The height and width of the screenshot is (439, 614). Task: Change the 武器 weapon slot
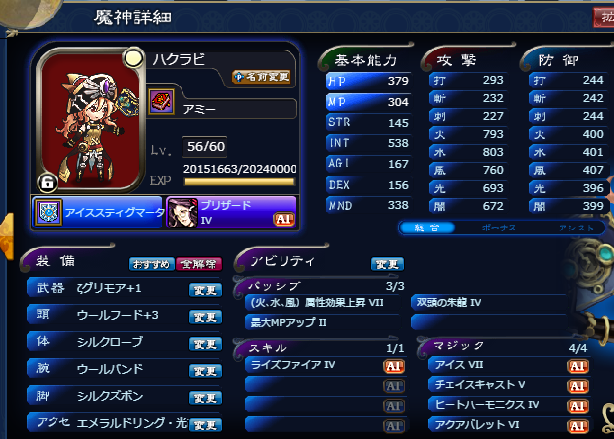205,290
